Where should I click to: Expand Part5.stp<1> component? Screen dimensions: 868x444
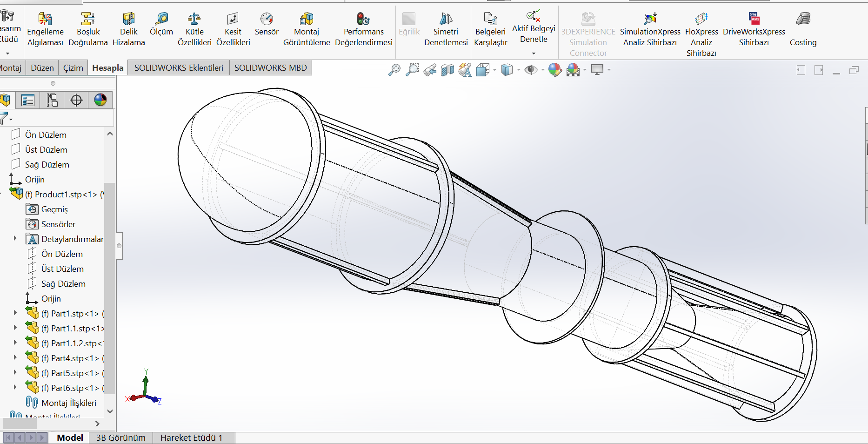(x=15, y=372)
